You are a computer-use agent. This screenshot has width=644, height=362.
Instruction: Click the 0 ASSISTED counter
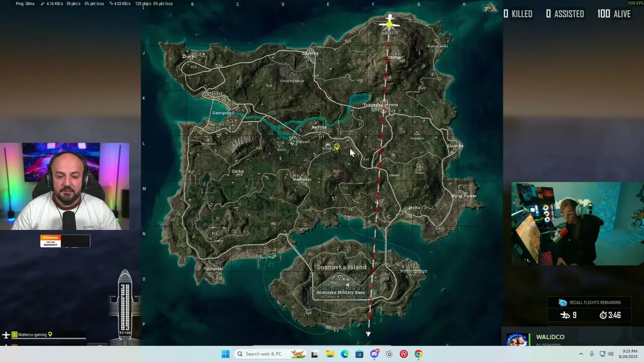(x=565, y=14)
